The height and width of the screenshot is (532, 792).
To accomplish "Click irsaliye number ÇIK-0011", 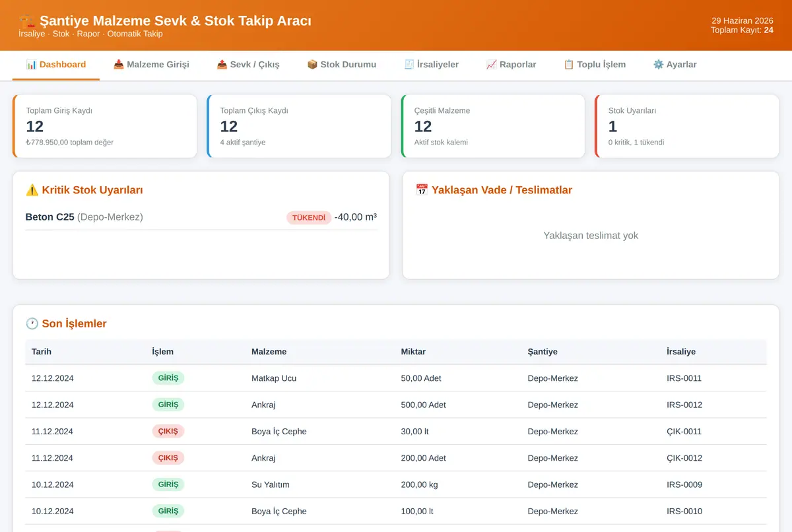I will (x=684, y=431).
